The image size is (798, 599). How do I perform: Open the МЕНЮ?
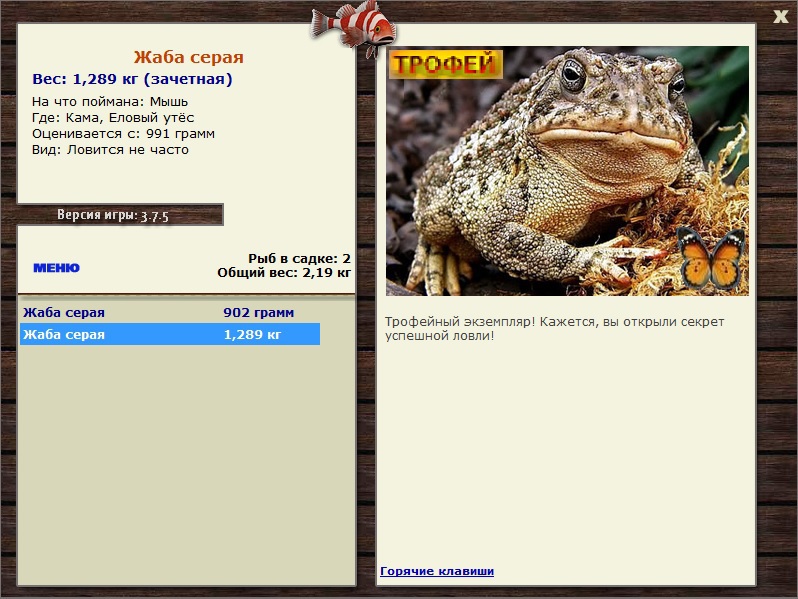(56, 268)
